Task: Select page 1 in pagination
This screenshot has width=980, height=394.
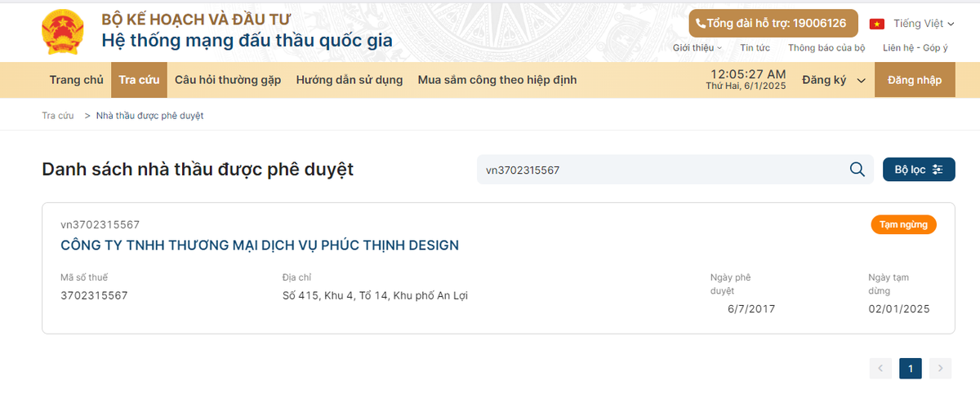Action: pyautogui.click(x=911, y=369)
